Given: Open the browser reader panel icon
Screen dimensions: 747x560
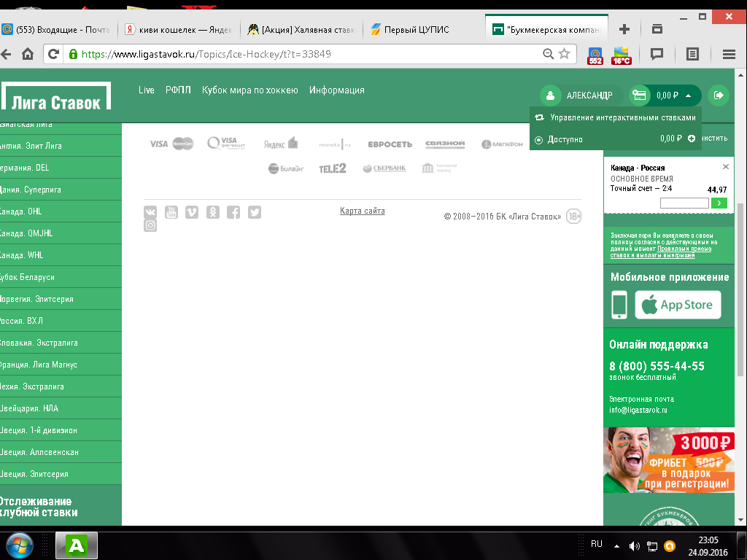Looking at the screenshot, I should [692, 54].
